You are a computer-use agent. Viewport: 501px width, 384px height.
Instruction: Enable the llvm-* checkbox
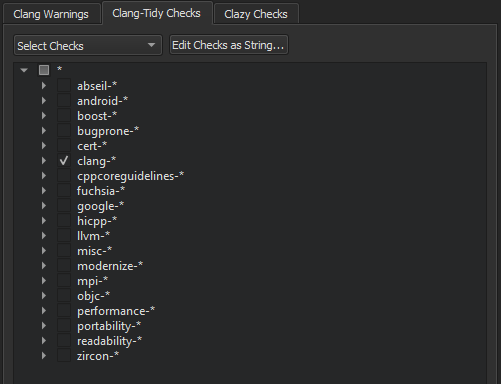64,236
